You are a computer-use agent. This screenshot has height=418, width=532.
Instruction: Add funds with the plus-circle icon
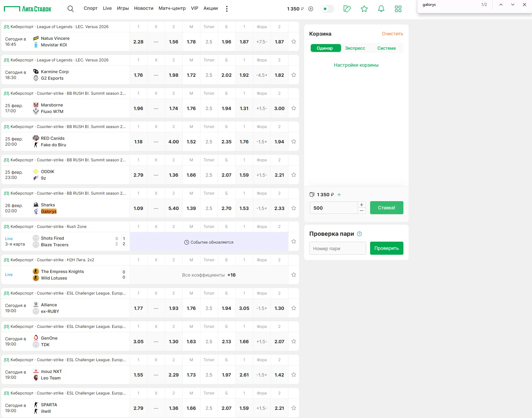tap(311, 9)
